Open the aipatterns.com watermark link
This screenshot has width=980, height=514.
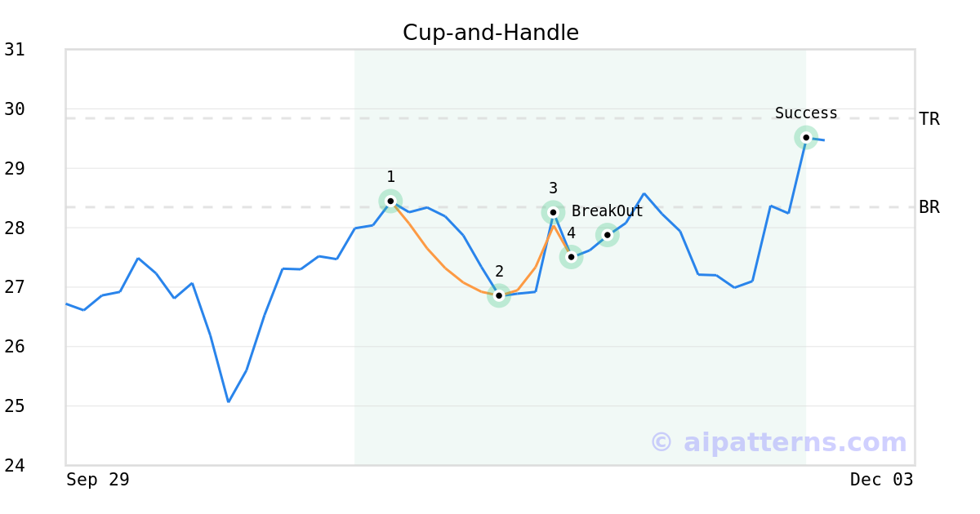pos(778,442)
